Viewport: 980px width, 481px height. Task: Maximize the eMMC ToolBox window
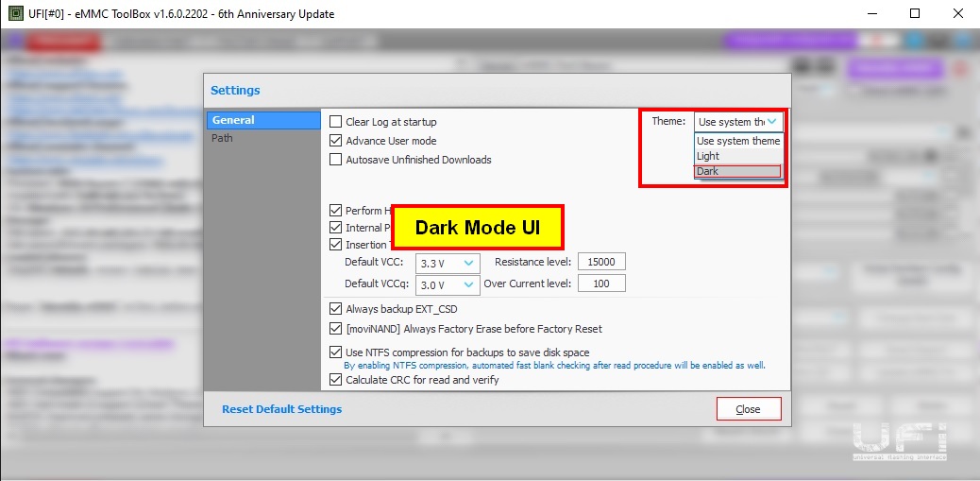coord(914,13)
